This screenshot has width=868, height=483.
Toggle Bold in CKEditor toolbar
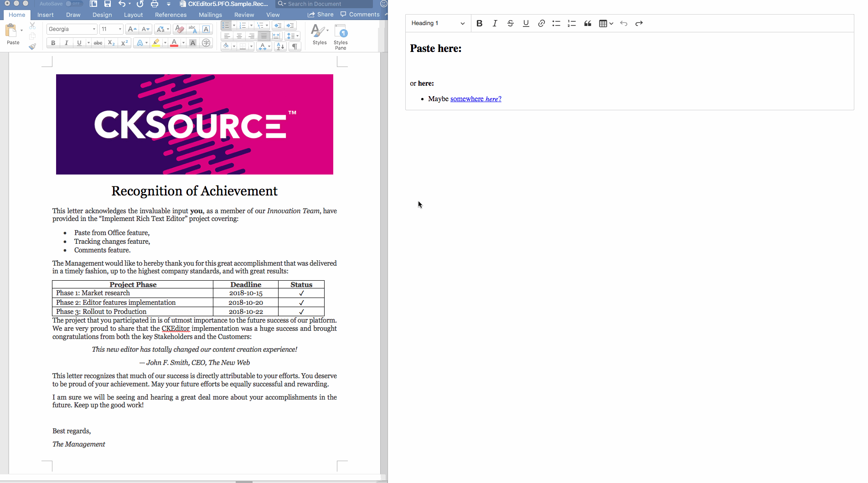(x=479, y=23)
